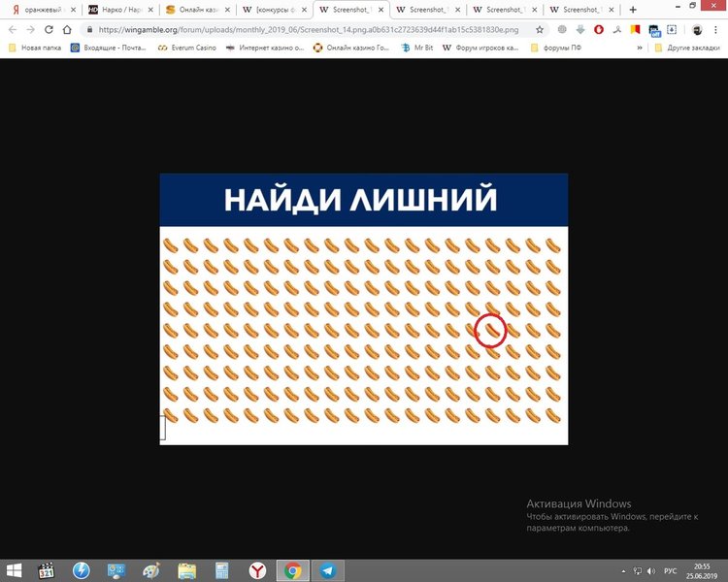Open the 'Интернет казино о...' bookmark

[x=265, y=48]
